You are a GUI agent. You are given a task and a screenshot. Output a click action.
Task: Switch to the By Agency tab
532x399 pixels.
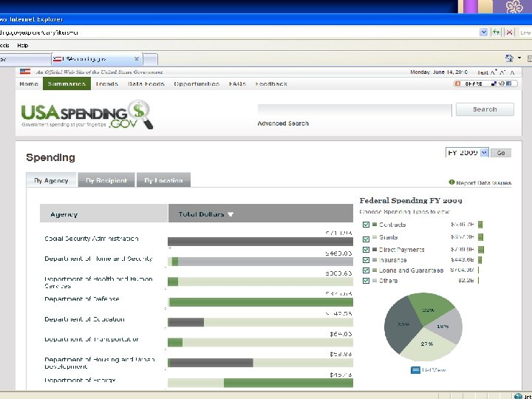(51, 180)
